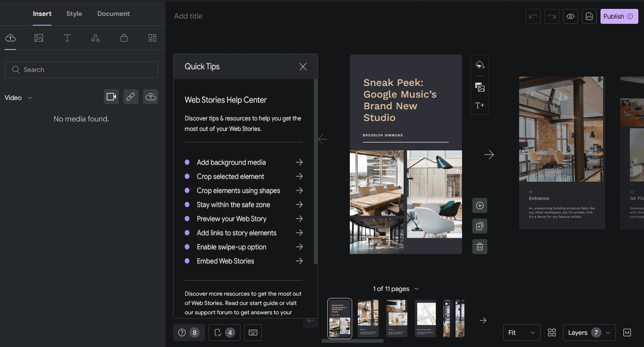
Task: Duplicate the current page
Action: 480,226
